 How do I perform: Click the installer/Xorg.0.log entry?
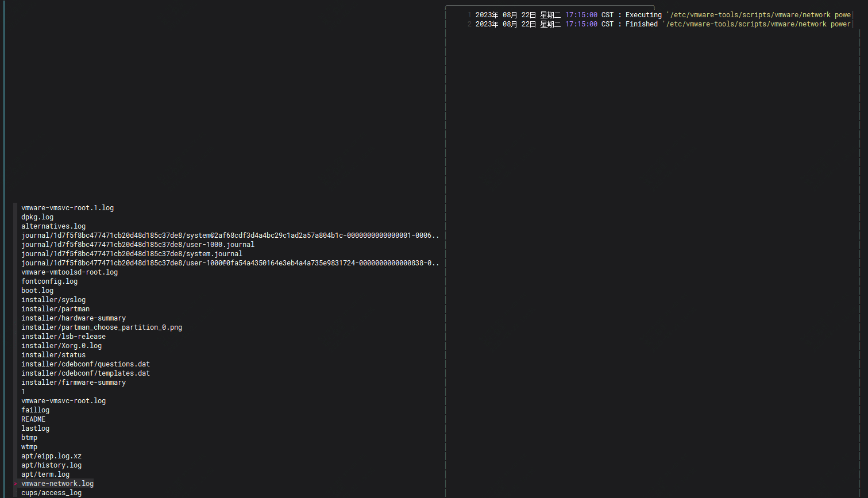click(61, 346)
